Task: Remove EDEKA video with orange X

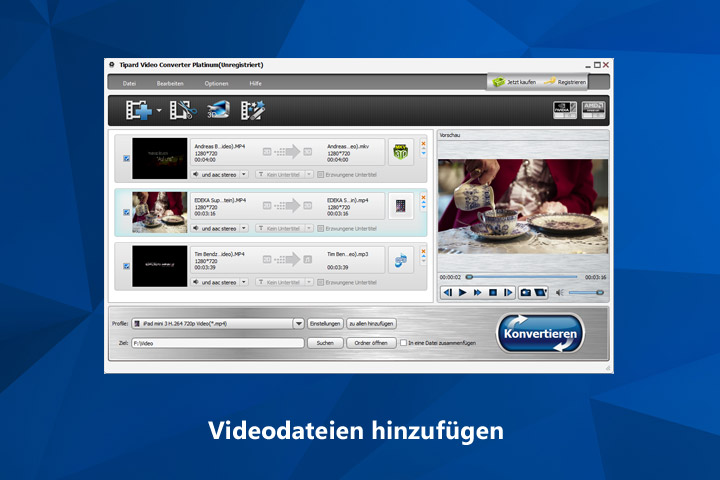Action: point(423,198)
